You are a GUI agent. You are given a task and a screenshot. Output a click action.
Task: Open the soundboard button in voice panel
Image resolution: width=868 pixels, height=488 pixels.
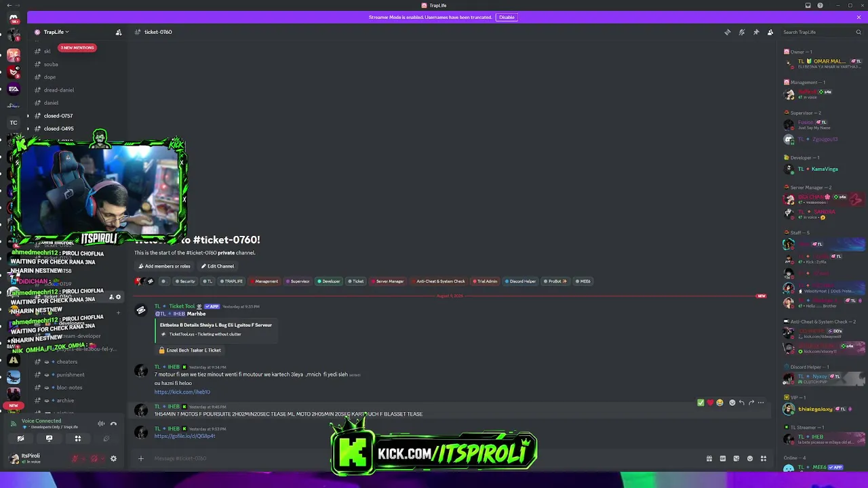click(106, 439)
